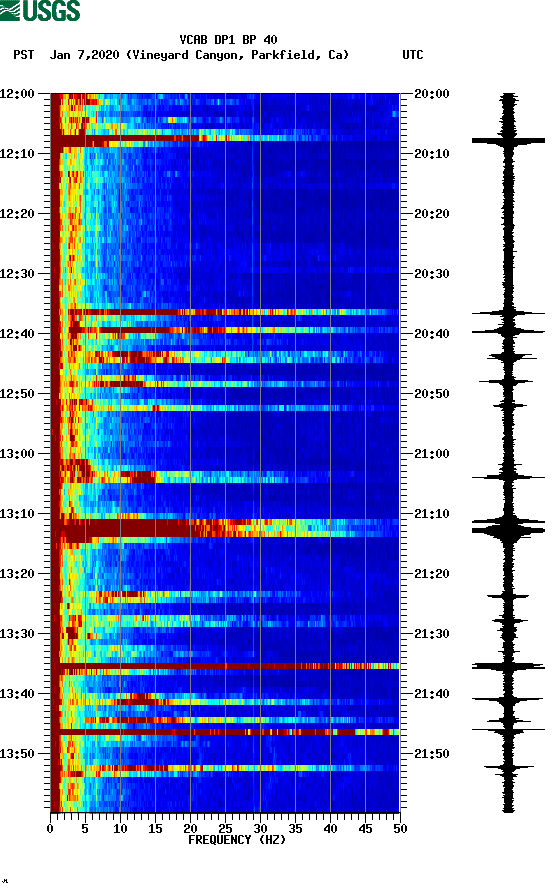Click the "12:20" PST time label
The image size is (552, 892).
(x=17, y=214)
